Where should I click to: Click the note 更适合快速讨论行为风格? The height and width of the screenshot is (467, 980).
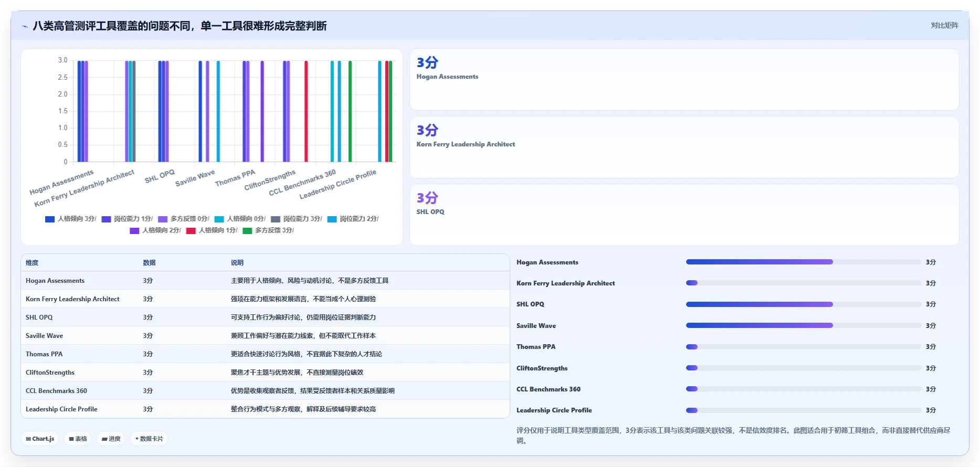pos(307,354)
